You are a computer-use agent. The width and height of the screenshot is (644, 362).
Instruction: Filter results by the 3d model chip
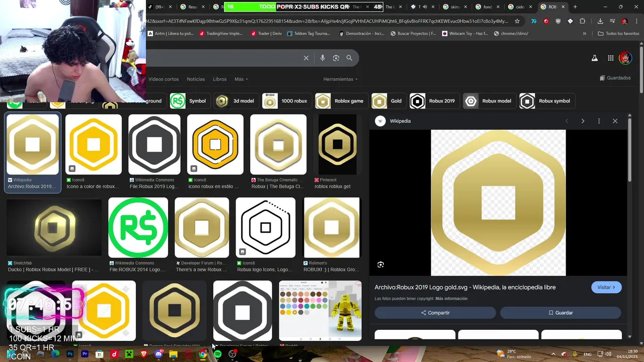click(235, 101)
